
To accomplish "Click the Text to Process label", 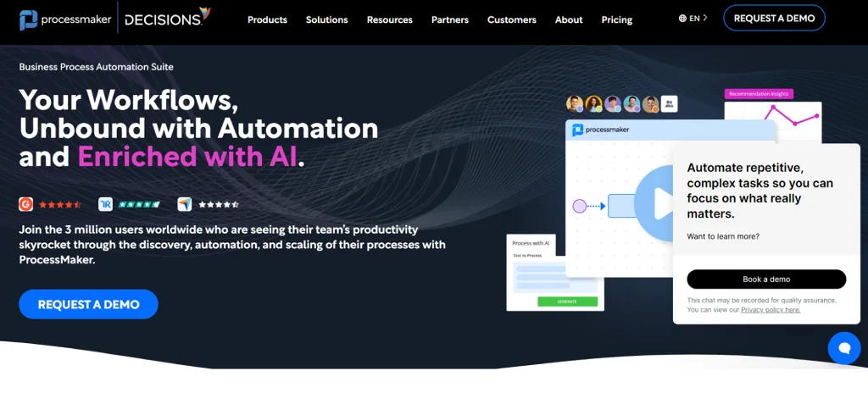I will tap(527, 256).
